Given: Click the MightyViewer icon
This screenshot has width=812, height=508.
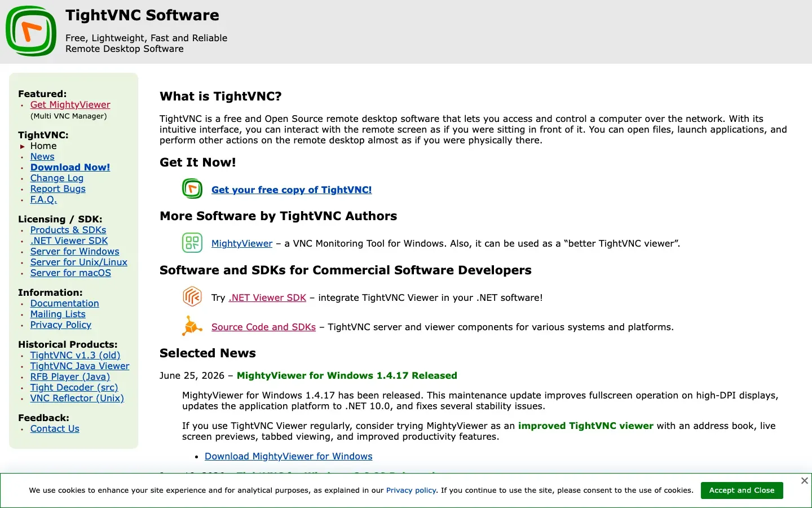Looking at the screenshot, I should [x=192, y=243].
